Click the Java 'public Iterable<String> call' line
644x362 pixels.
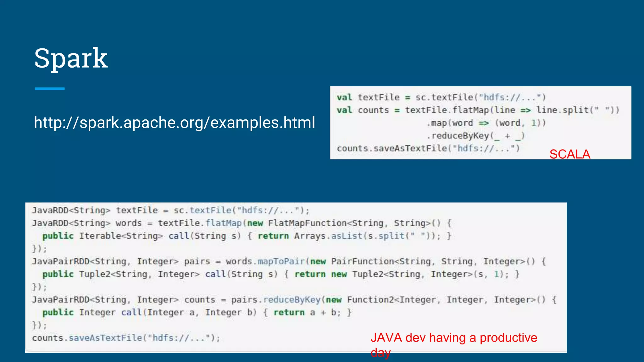pyautogui.click(x=247, y=236)
